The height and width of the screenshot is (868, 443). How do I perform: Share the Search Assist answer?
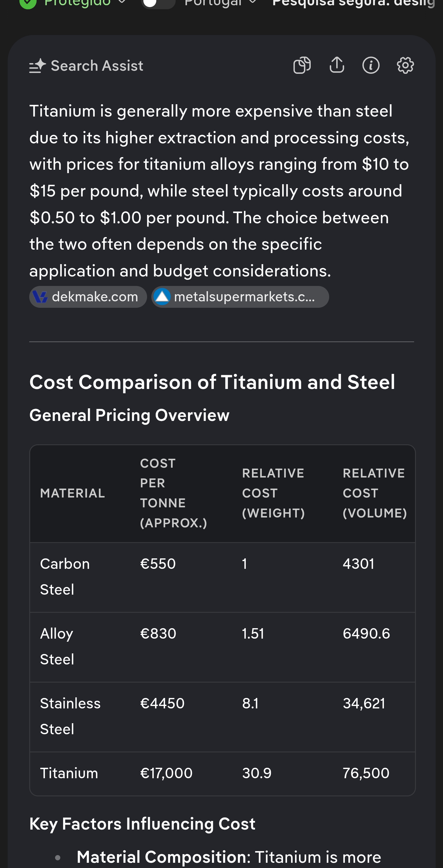point(337,65)
